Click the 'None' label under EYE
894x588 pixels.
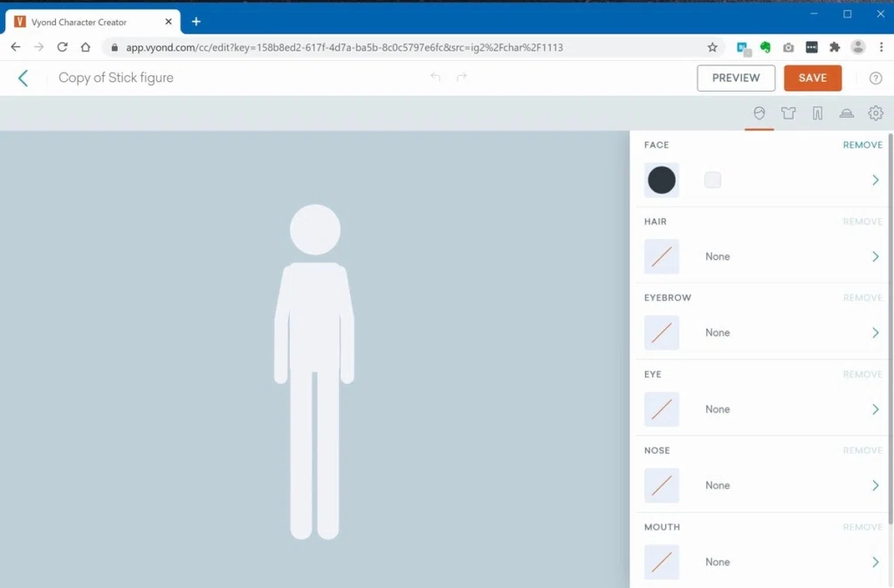[718, 409]
